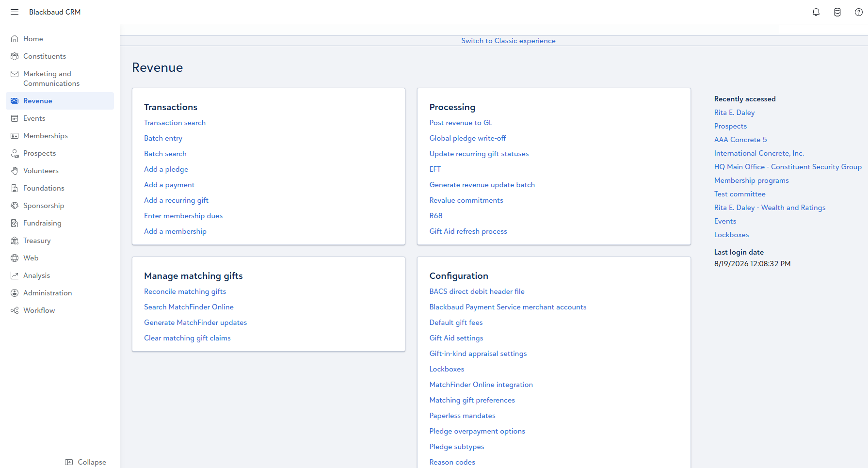This screenshot has width=868, height=468.
Task: Click the Home house icon
Action: pos(15,39)
